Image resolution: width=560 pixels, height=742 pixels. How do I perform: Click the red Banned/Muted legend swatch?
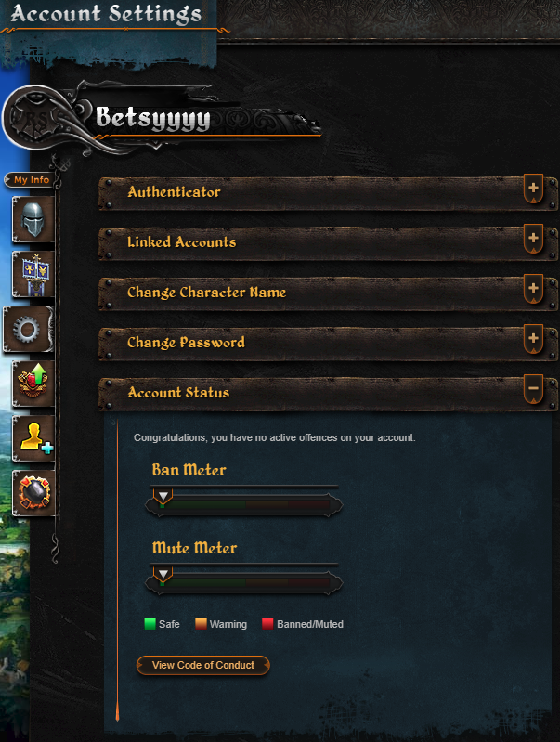(267, 624)
